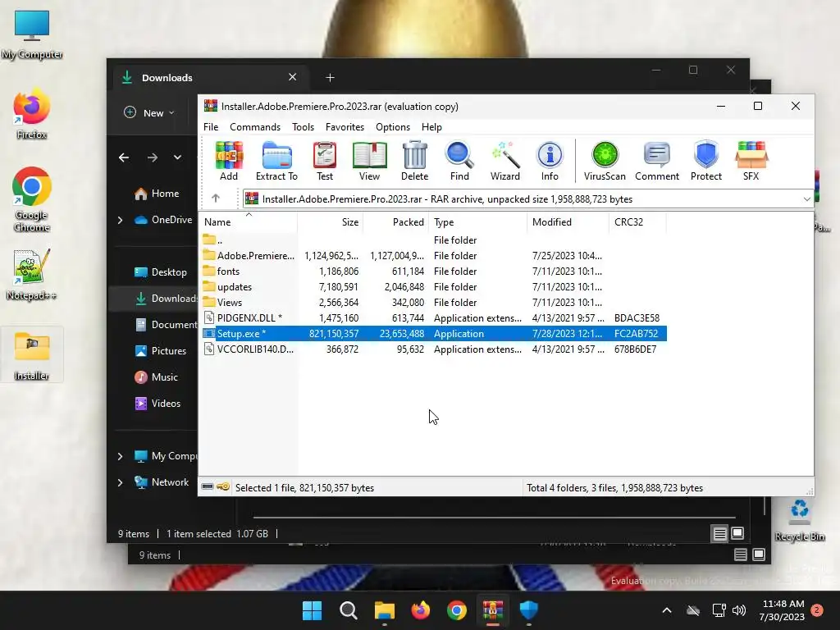The width and height of the screenshot is (840, 630).
Task: Click the password key icon in status bar
Action: coord(223,487)
